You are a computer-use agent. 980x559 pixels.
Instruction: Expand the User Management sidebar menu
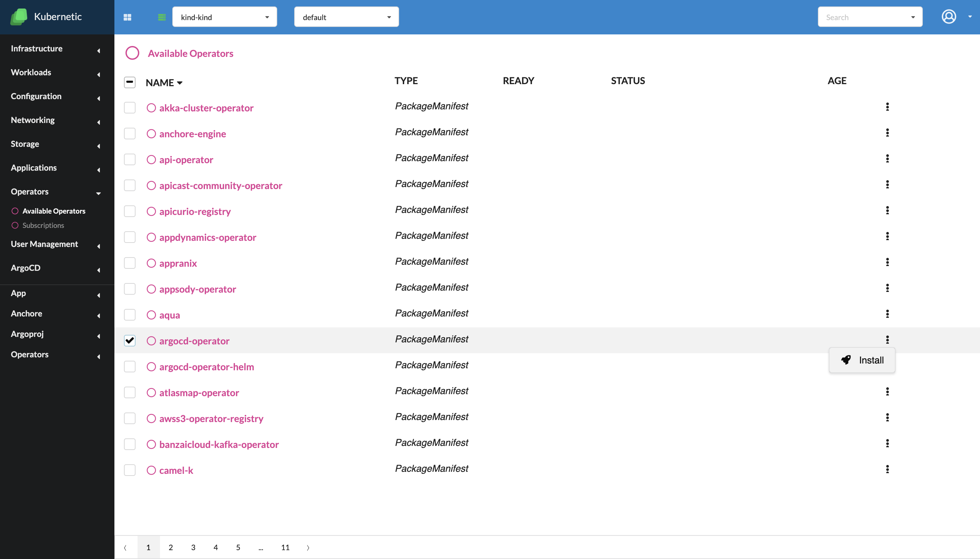tap(57, 244)
